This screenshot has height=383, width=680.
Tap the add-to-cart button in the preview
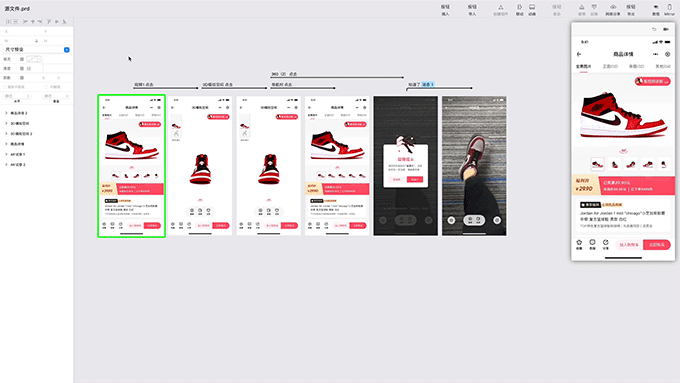[x=629, y=245]
